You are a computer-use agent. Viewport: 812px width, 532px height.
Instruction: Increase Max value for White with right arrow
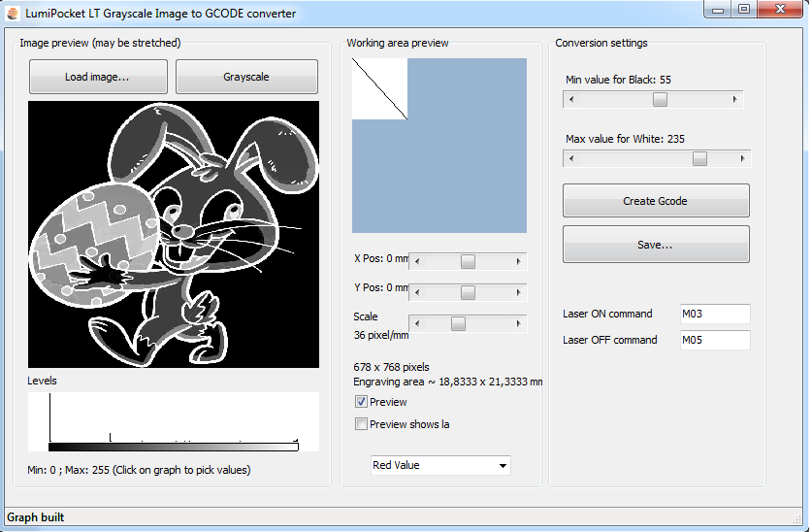742,158
